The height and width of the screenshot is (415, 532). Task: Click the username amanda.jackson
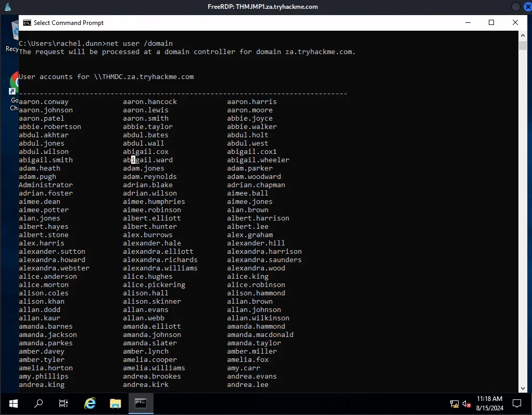[x=48, y=334]
